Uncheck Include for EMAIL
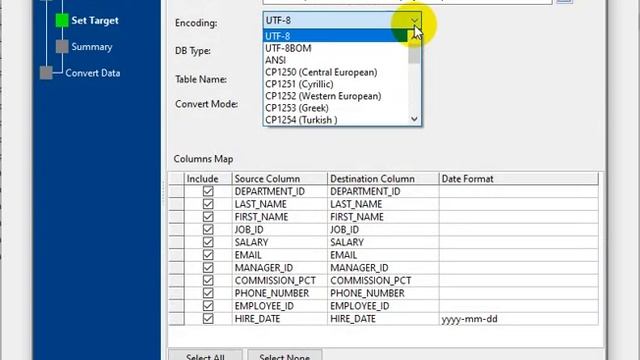 pyautogui.click(x=208, y=255)
